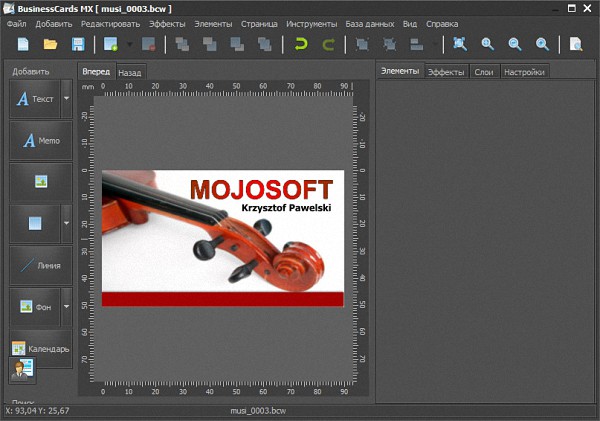Image resolution: width=600 pixels, height=421 pixels.
Task: Add an image using the picture button
Action: pos(41,181)
